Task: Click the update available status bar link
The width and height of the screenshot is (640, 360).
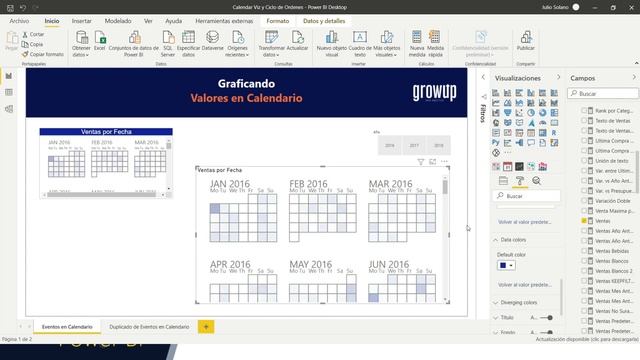Action: click(x=587, y=339)
